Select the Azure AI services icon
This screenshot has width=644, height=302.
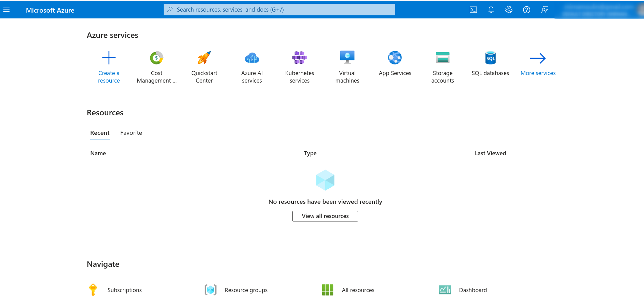pos(252,58)
